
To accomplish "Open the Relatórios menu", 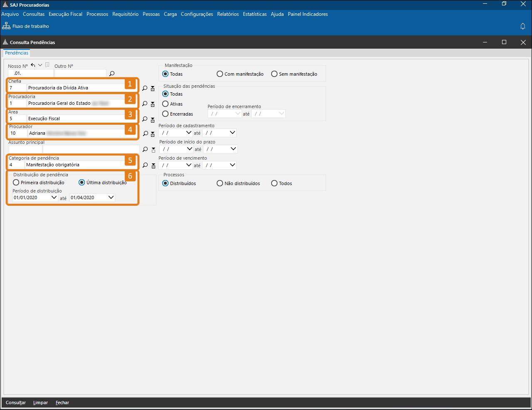I will pos(228,14).
